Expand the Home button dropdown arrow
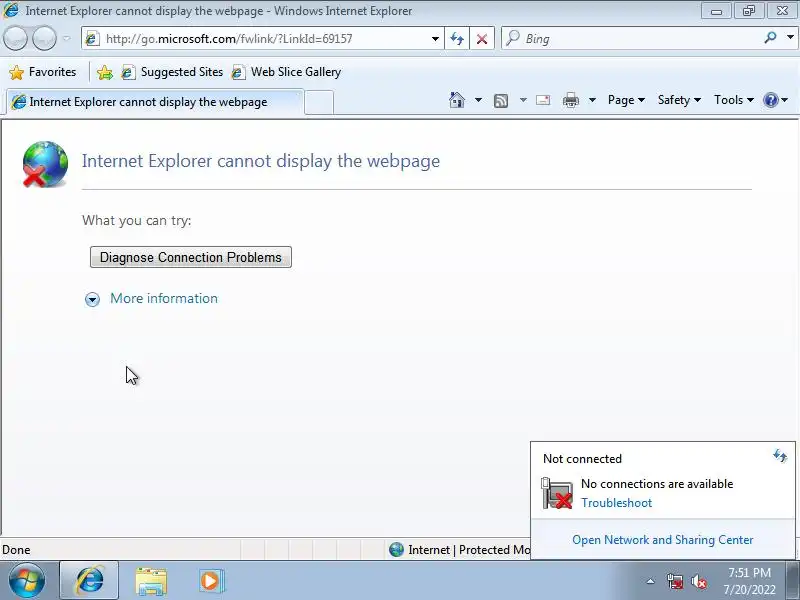The image size is (800, 600). pyautogui.click(x=478, y=100)
